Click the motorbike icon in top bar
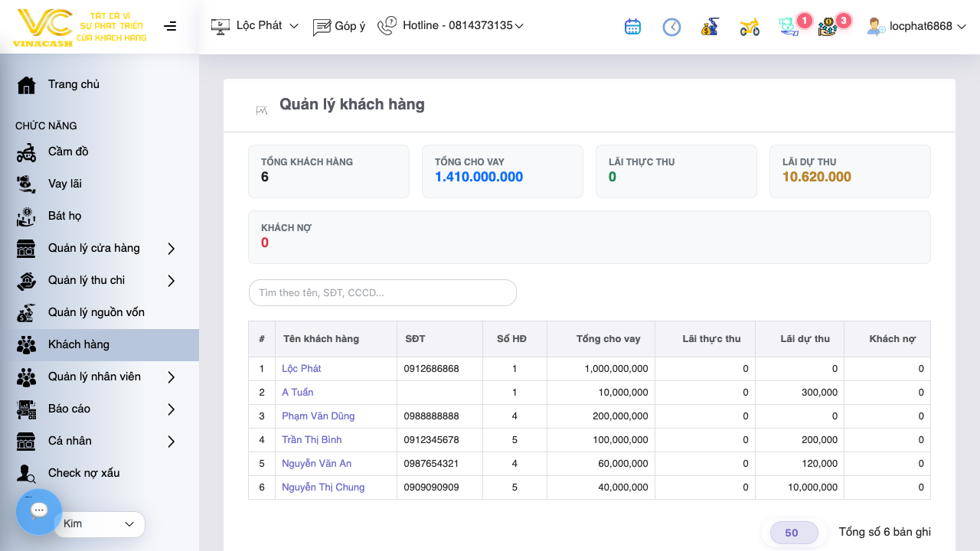 click(x=750, y=28)
